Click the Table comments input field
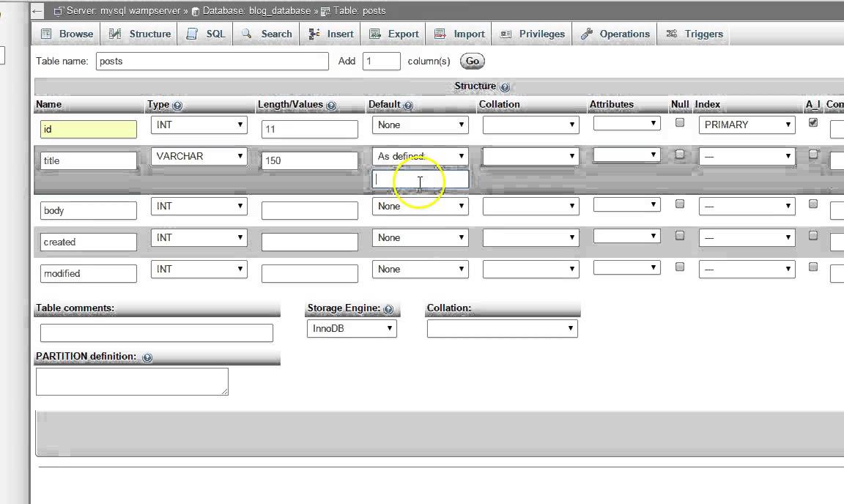The image size is (844, 504). coord(157,333)
